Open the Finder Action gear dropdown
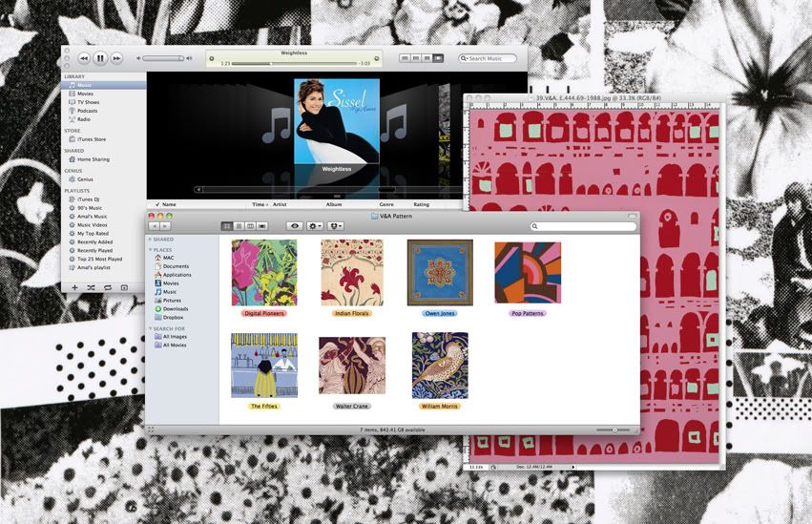 (x=315, y=226)
